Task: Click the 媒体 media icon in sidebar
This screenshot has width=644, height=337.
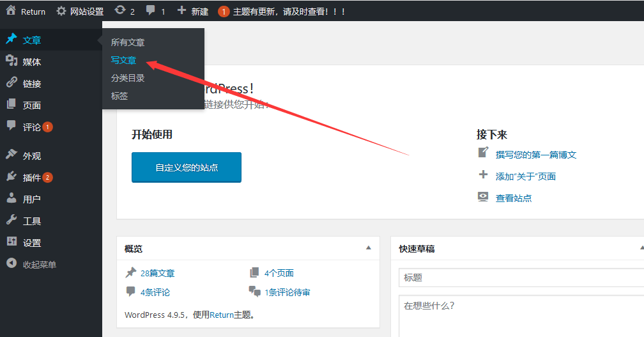Action: tap(11, 61)
